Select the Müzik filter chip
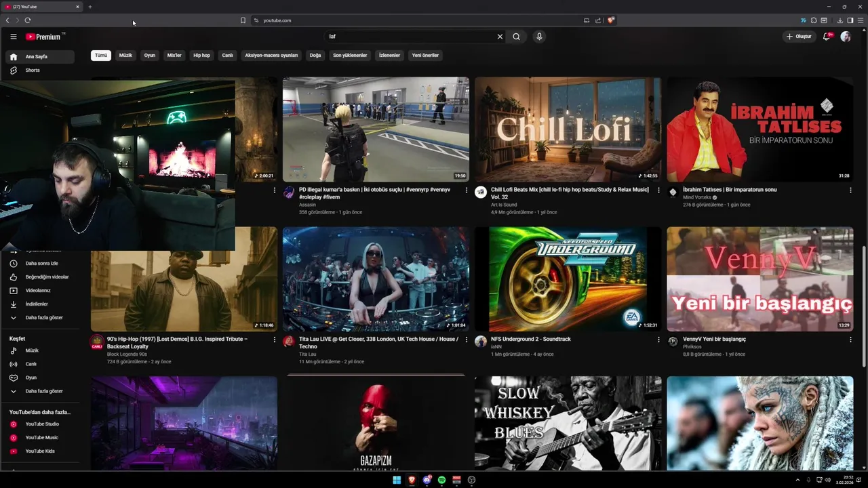Viewport: 868px width, 488px height. [x=125, y=56]
